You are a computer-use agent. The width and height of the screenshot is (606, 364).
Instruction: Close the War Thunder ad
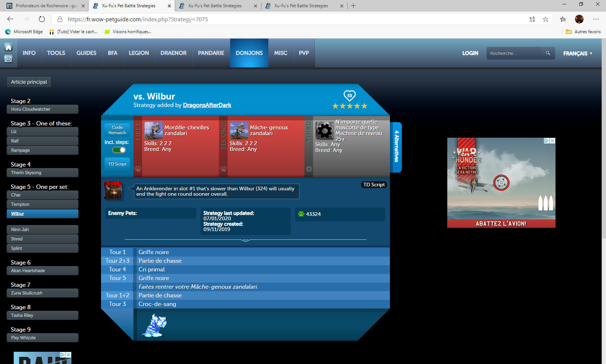(552, 141)
